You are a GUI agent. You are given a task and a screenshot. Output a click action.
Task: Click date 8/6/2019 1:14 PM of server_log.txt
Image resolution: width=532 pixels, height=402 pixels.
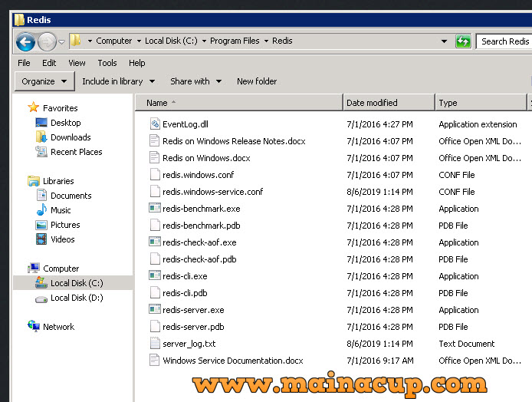pos(379,344)
